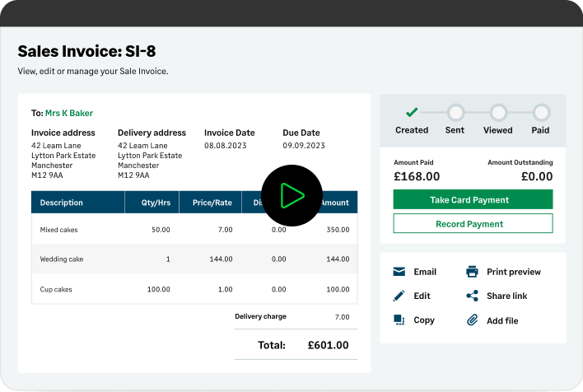Click the Print preview printer icon

(x=472, y=272)
